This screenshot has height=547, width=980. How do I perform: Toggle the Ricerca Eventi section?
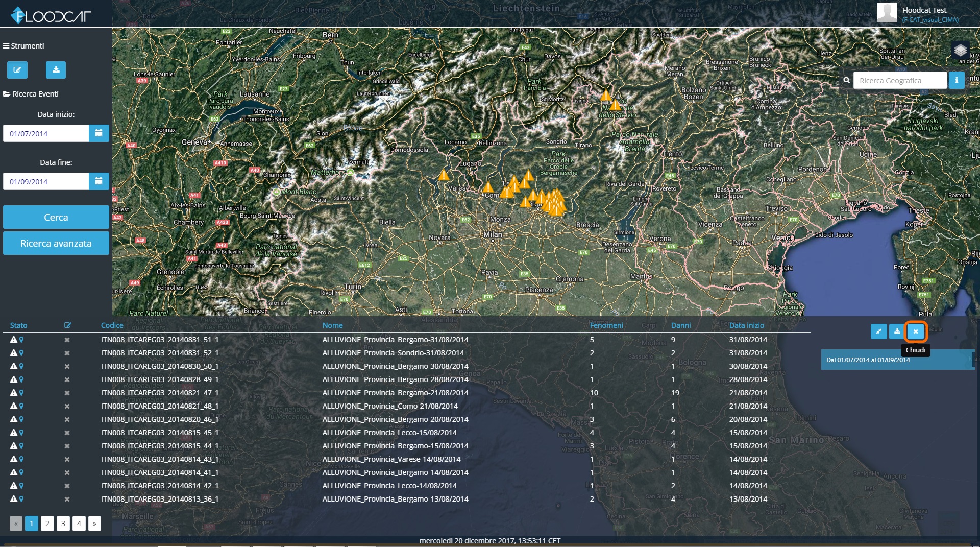point(31,94)
